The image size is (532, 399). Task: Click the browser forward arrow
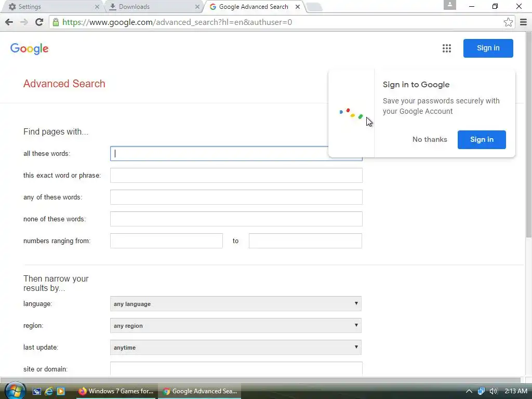coord(24,22)
